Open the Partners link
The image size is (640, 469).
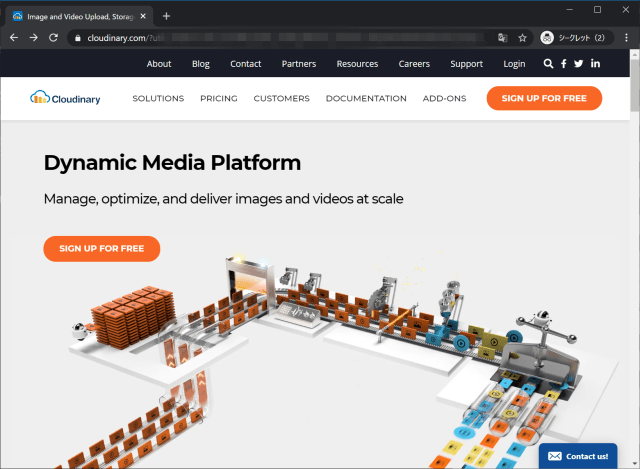299,64
